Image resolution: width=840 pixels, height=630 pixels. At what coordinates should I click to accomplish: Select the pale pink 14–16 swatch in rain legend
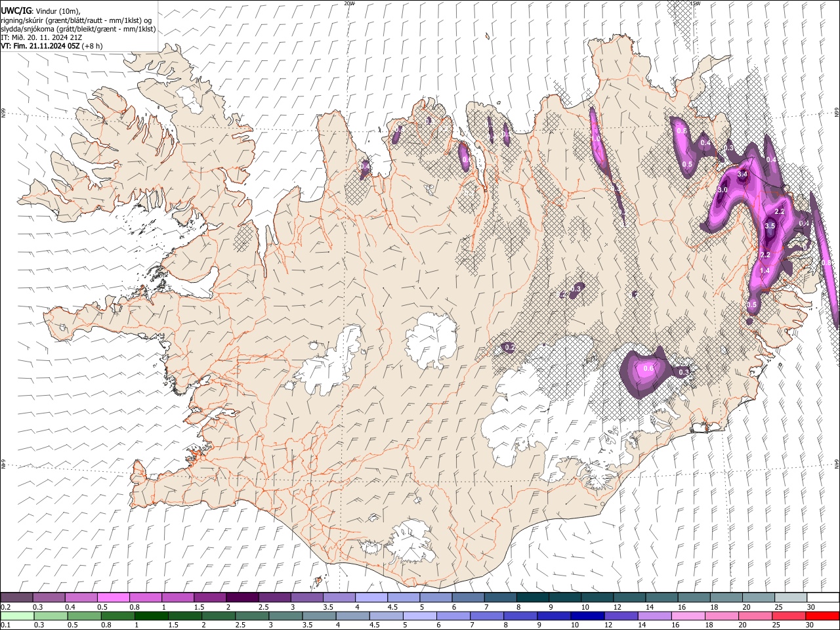pyautogui.click(x=688, y=616)
